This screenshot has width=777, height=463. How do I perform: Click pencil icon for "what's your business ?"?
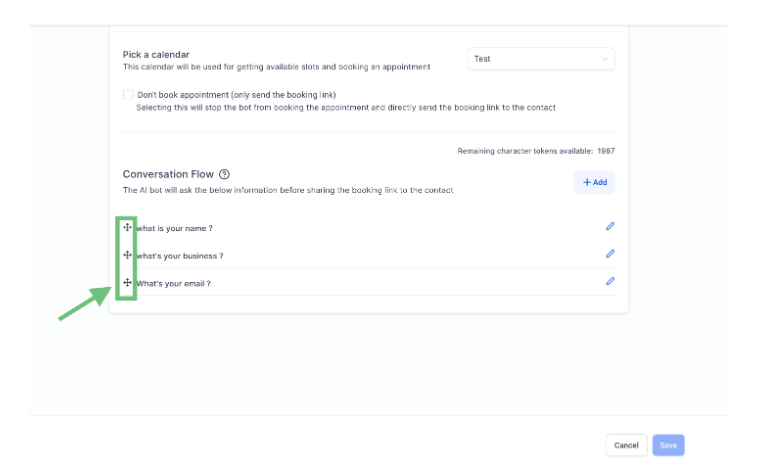610,254
